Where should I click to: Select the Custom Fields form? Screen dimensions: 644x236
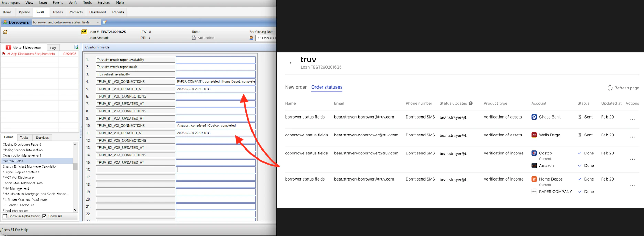click(37, 161)
